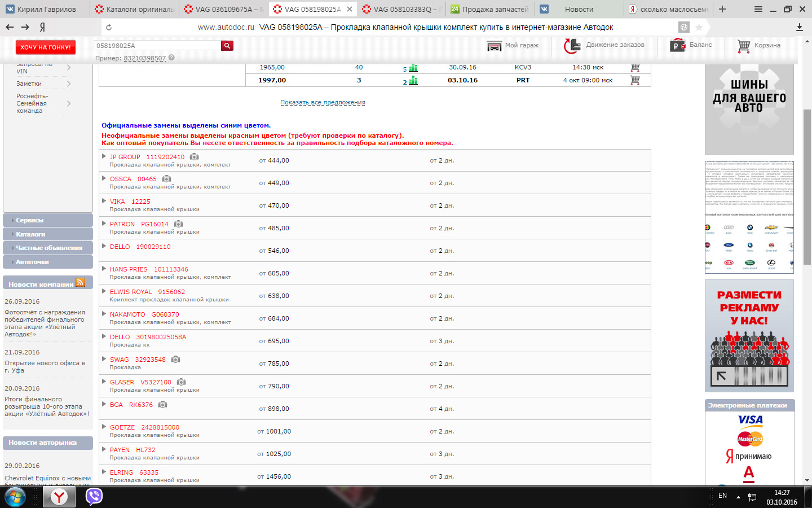812x508 pixels.
Task: Expand HANS PRIES 101113346 offers
Action: 104,269
